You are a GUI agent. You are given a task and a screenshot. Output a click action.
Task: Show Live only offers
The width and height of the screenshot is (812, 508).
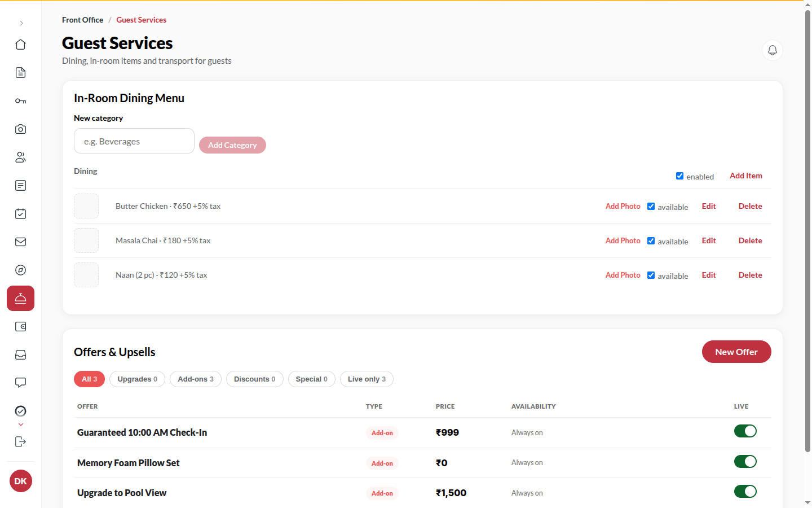click(x=367, y=379)
